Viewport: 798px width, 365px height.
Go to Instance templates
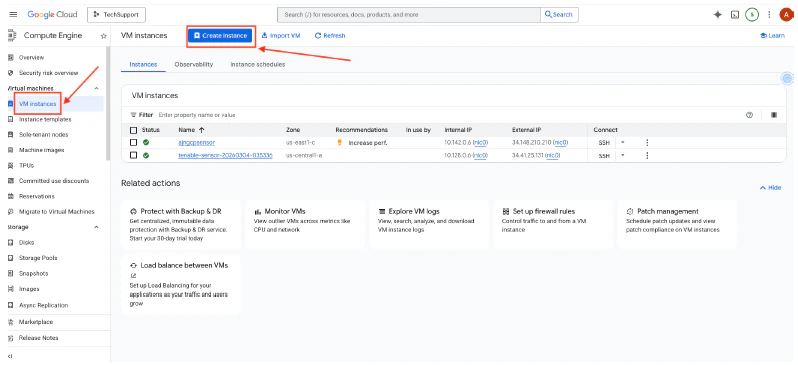click(x=45, y=119)
